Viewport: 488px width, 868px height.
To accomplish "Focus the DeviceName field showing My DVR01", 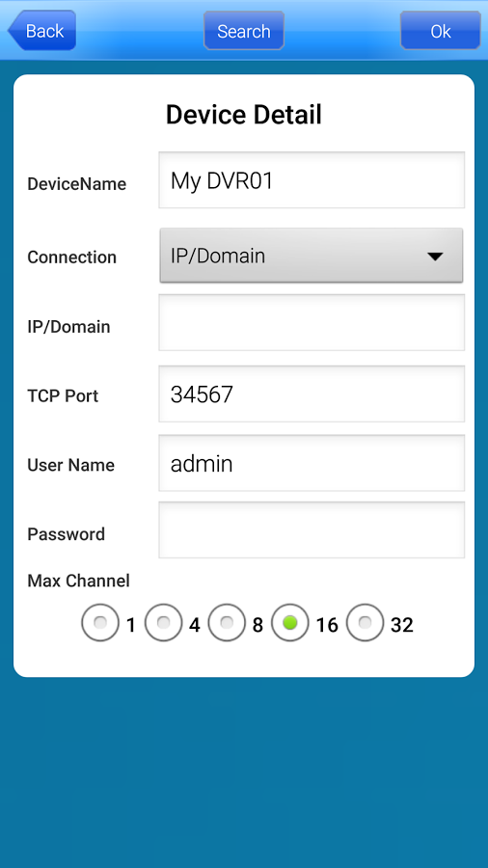I will click(x=312, y=180).
